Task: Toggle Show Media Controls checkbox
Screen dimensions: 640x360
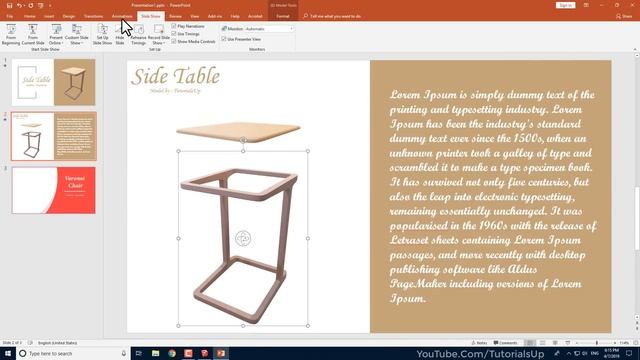Action: click(173, 42)
